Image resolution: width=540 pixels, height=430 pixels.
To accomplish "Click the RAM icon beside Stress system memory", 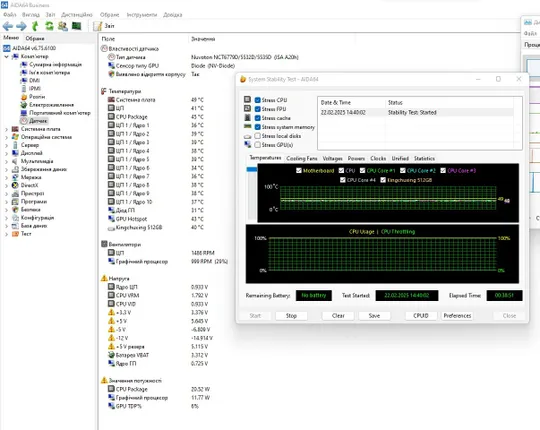I will pos(247,126).
